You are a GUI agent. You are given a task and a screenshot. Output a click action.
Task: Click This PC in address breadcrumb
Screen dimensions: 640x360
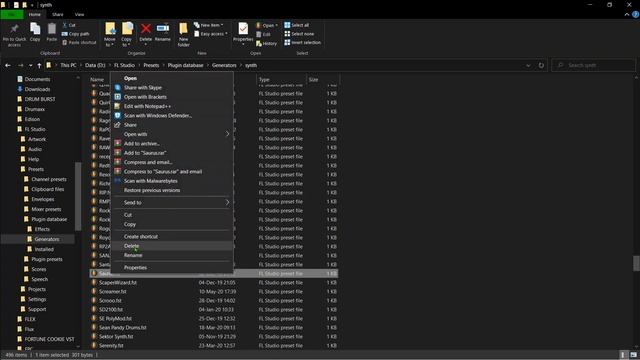coord(68,65)
